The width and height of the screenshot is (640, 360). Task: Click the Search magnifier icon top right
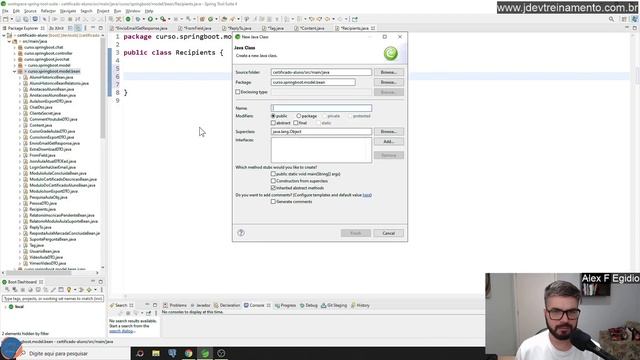click(x=611, y=19)
